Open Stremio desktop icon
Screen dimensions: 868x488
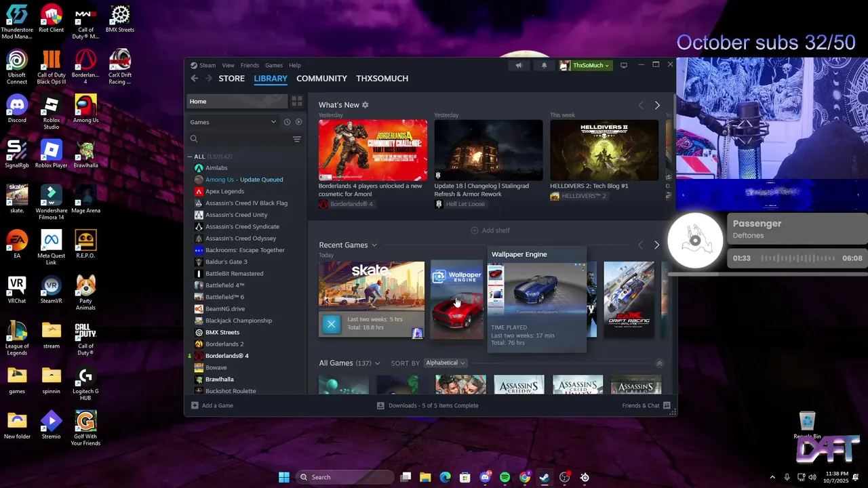(x=52, y=426)
